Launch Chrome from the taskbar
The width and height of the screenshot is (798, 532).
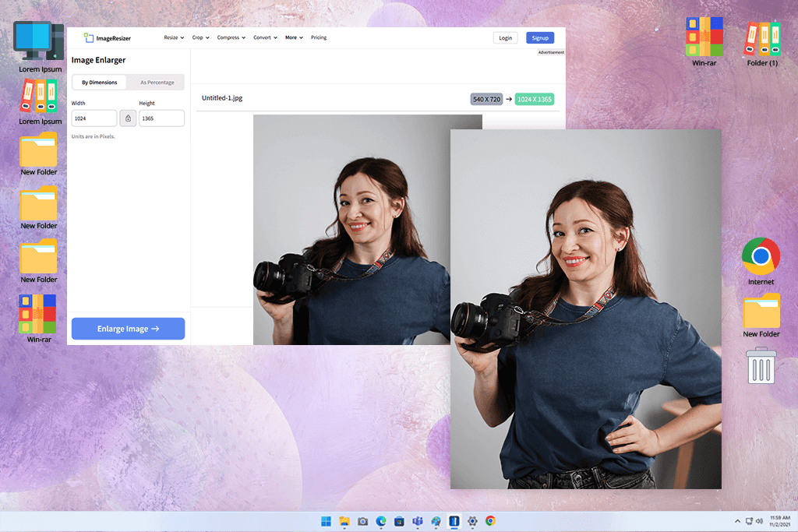(x=491, y=521)
